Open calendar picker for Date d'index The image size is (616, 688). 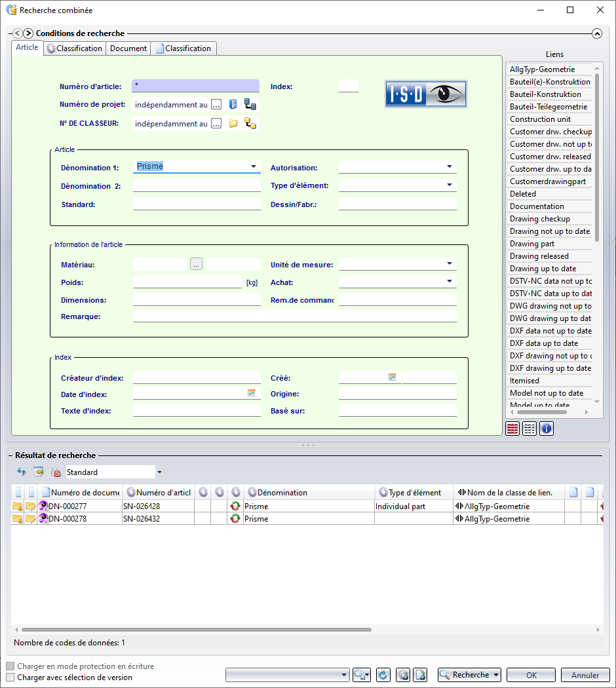[x=251, y=393]
